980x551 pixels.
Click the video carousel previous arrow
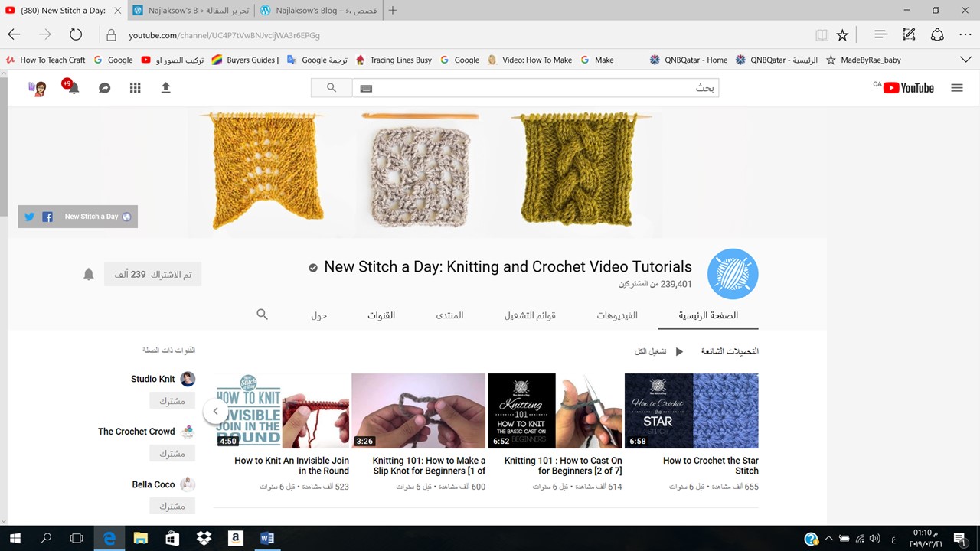216,411
